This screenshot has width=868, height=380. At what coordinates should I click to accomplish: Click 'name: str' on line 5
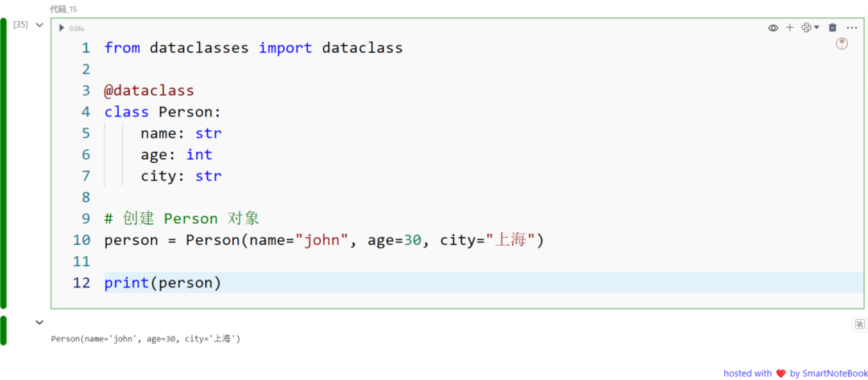click(x=181, y=133)
